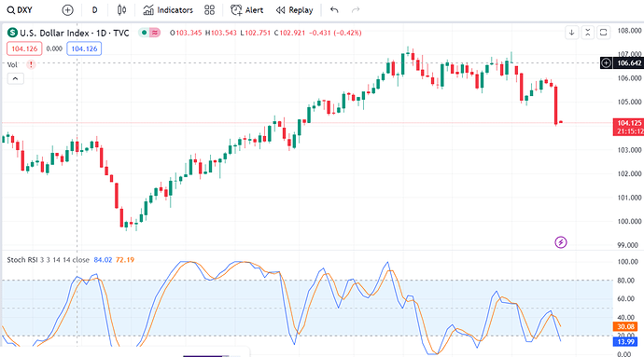Open the purple lightning event marker
Image resolution: width=644 pixels, height=357 pixels.
click(561, 242)
